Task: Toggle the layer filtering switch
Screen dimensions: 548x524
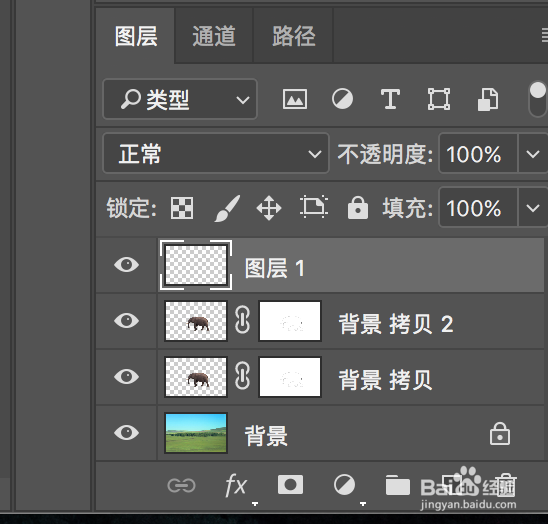Action: pos(538,99)
